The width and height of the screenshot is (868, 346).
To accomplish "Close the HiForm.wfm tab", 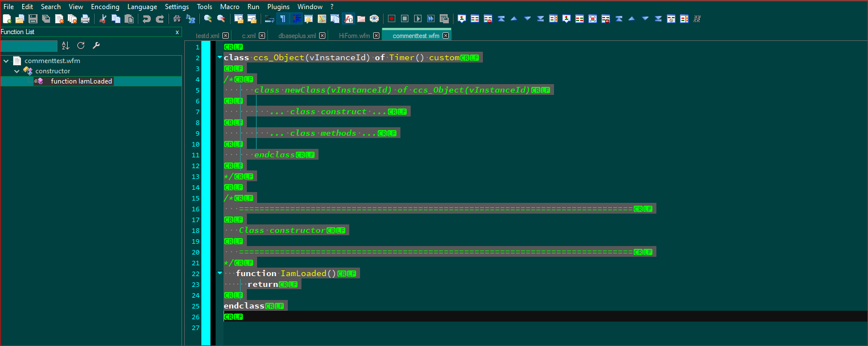I will (x=377, y=35).
